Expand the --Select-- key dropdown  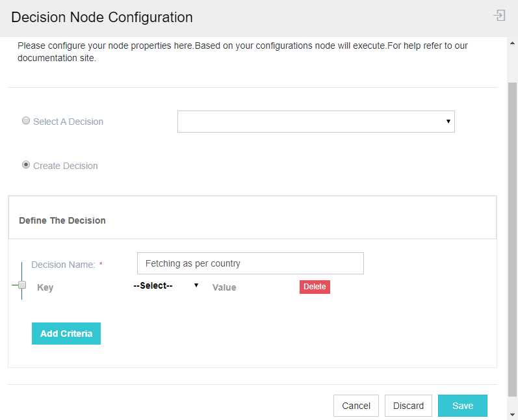point(166,285)
